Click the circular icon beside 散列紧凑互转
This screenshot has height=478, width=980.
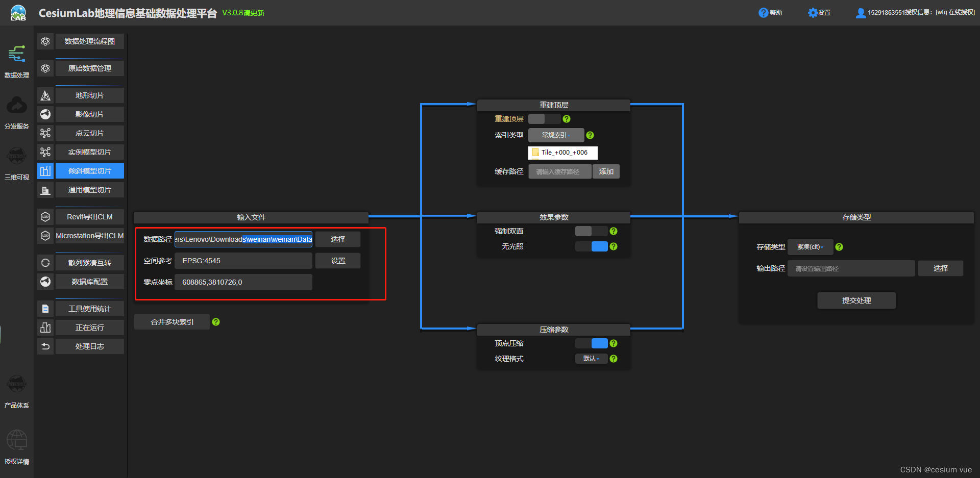[45, 263]
